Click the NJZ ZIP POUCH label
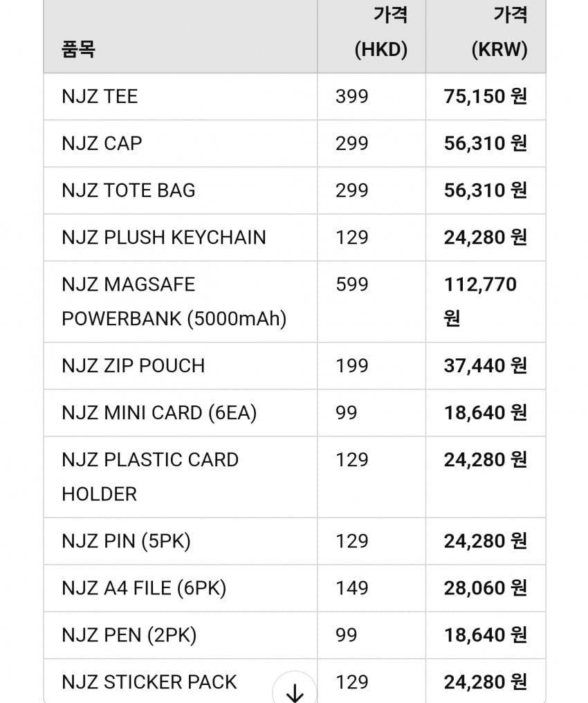Viewport: 588px width, 703px height. point(134,365)
